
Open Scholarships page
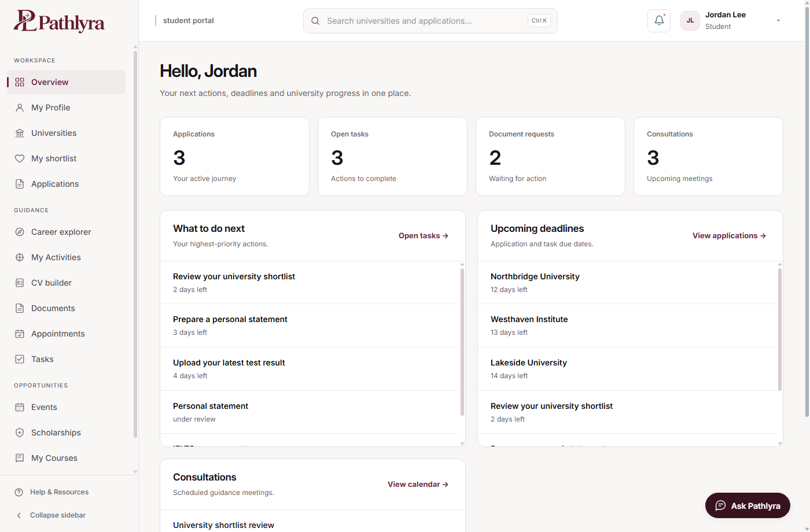[x=67, y=433]
